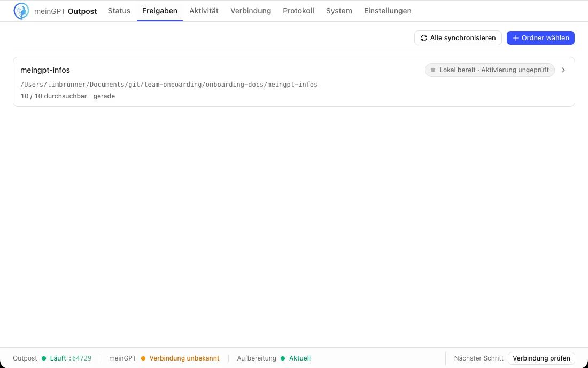Open the Status tab
The height and width of the screenshot is (368, 588).
pyautogui.click(x=119, y=11)
